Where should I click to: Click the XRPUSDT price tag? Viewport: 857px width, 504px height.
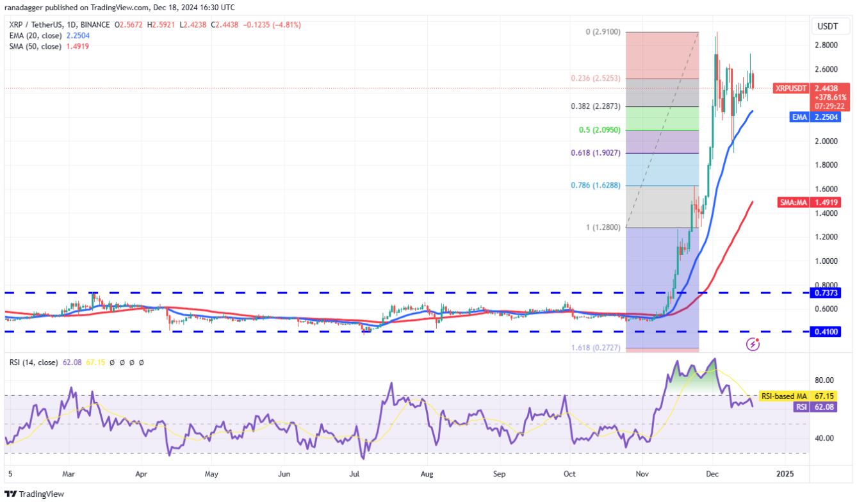790,88
